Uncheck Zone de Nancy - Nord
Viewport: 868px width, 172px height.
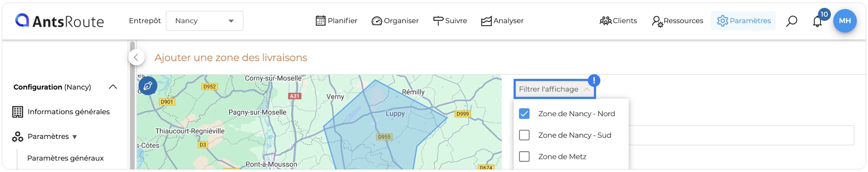pos(524,114)
